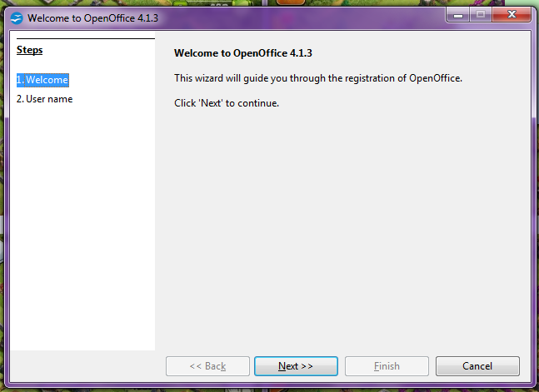The height and width of the screenshot is (392, 539).
Task: Click the greyed-out maximize window button
Action: [481, 15]
